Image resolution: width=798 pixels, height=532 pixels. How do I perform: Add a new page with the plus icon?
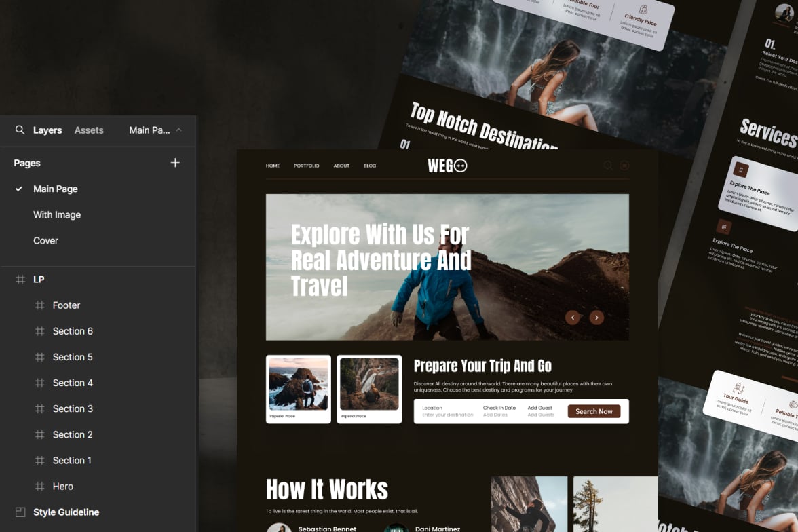click(x=175, y=163)
